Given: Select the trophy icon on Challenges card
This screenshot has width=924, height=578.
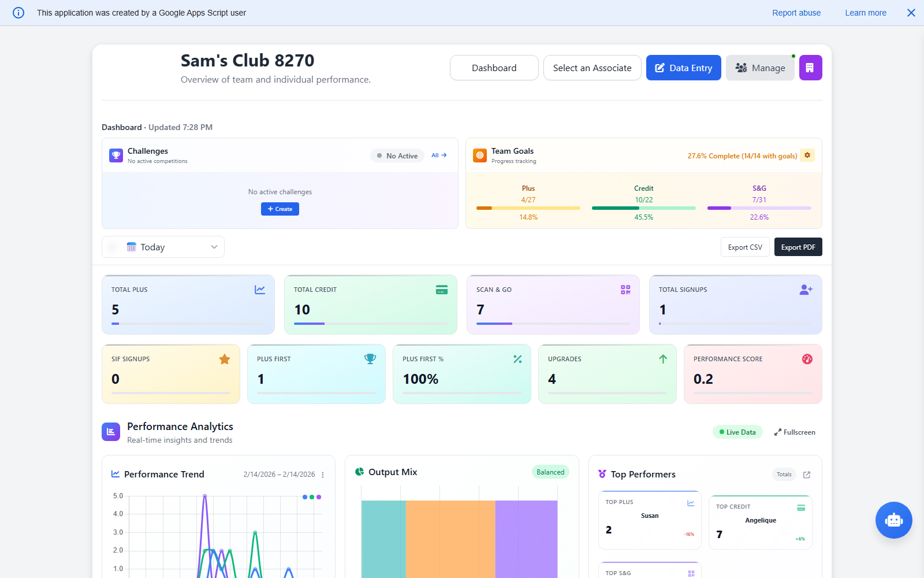Looking at the screenshot, I should (x=115, y=155).
